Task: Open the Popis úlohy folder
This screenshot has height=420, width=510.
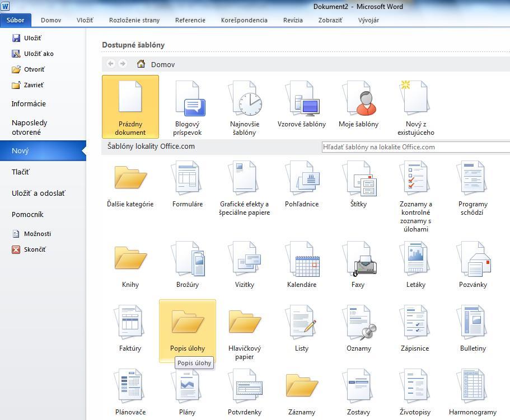Action: point(188,331)
